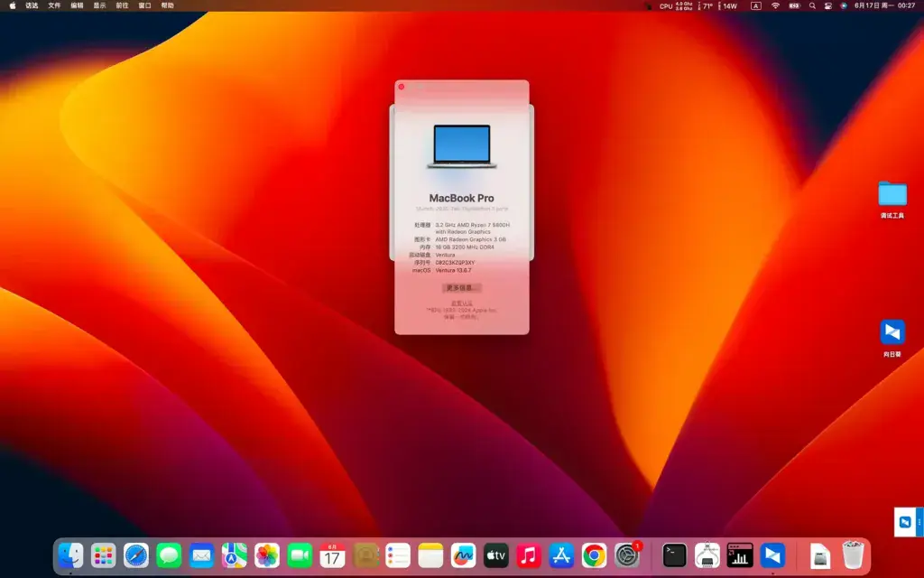Open Reminders from the Dock
924x578 pixels.
click(x=398, y=555)
